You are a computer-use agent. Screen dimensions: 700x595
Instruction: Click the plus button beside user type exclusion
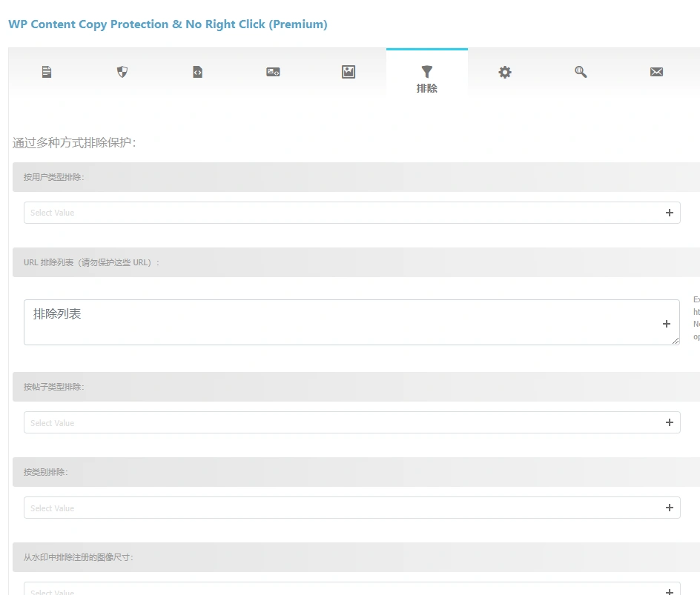[x=669, y=212]
